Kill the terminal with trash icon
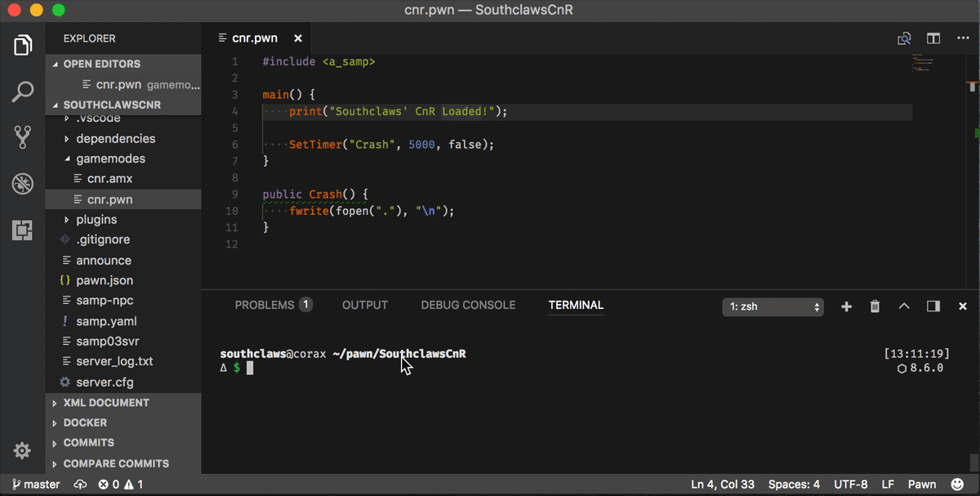The height and width of the screenshot is (496, 980). coord(875,306)
